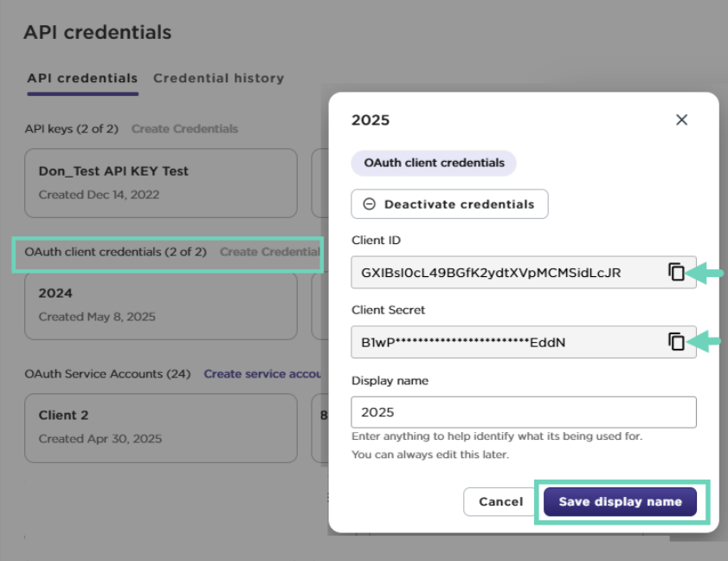Image resolution: width=728 pixels, height=561 pixels.
Task: Edit the Display name field
Action: click(x=523, y=412)
